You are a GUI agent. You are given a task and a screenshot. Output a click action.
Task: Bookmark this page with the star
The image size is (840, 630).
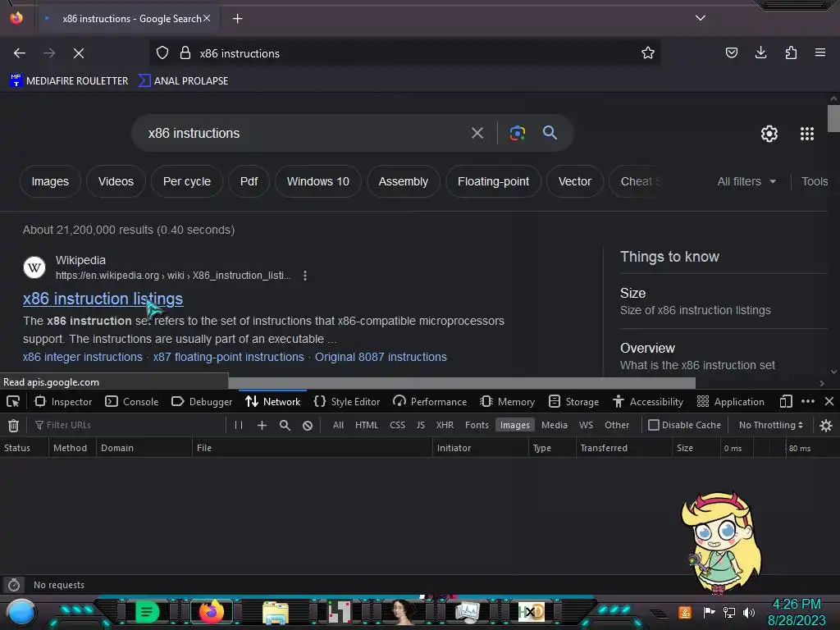[x=648, y=53]
